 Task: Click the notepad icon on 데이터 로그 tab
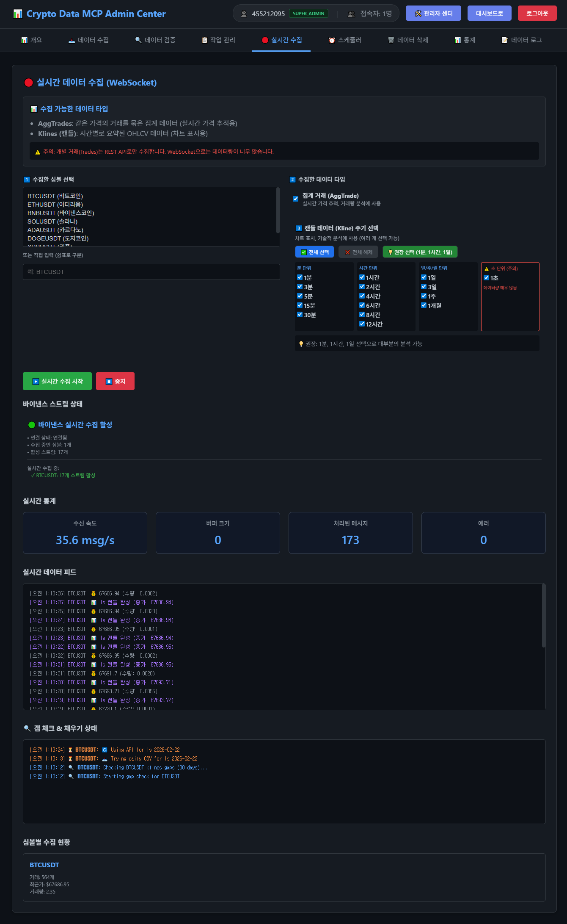[504, 40]
